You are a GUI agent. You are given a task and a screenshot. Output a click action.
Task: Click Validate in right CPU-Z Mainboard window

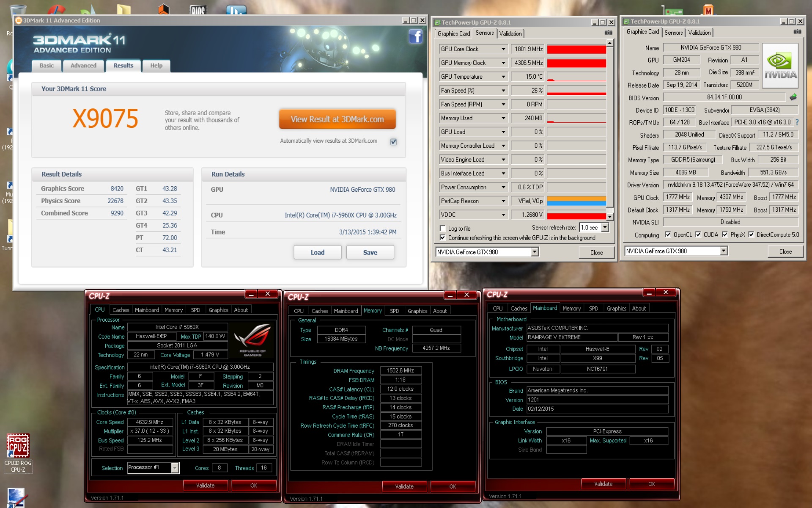(603, 484)
